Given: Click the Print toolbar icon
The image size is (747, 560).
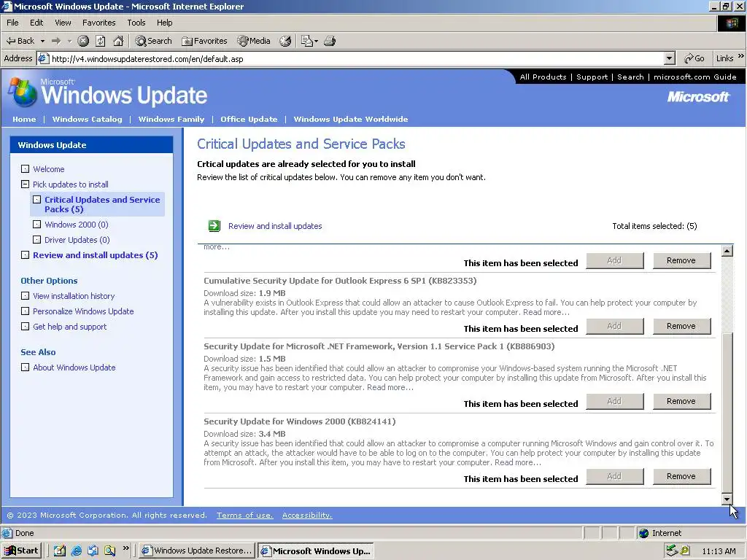Looking at the screenshot, I should 330,41.
